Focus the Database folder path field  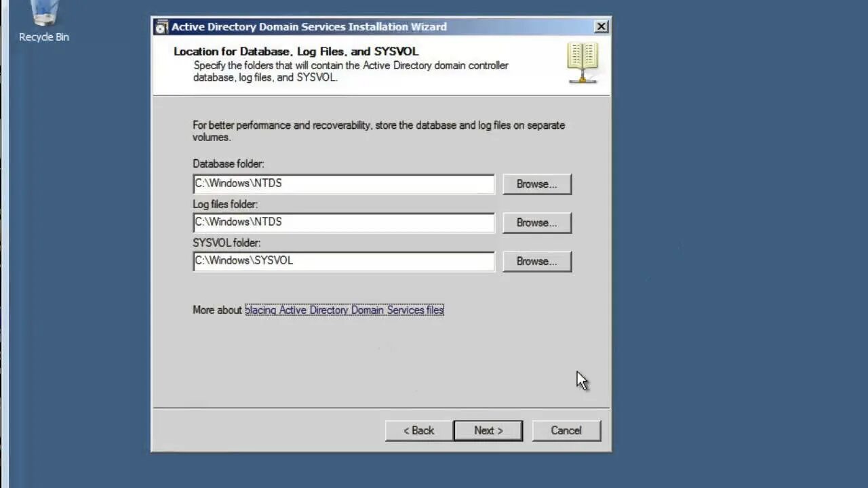pyautogui.click(x=344, y=184)
